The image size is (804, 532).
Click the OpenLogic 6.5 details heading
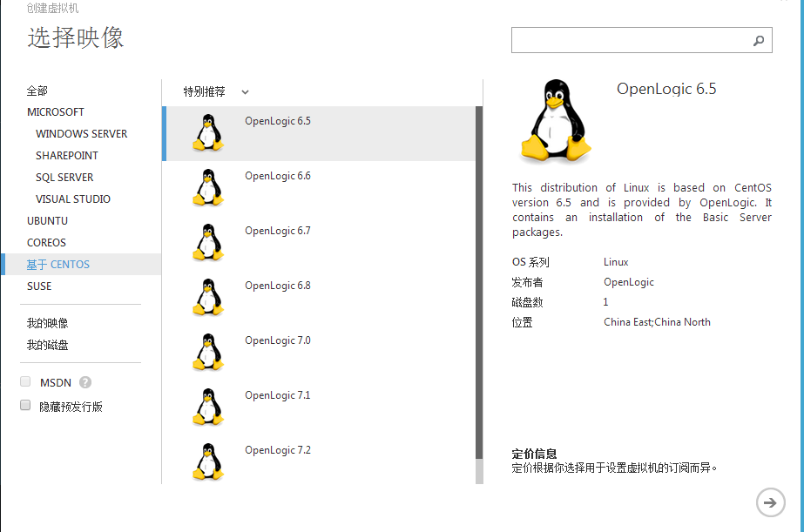[x=666, y=89]
